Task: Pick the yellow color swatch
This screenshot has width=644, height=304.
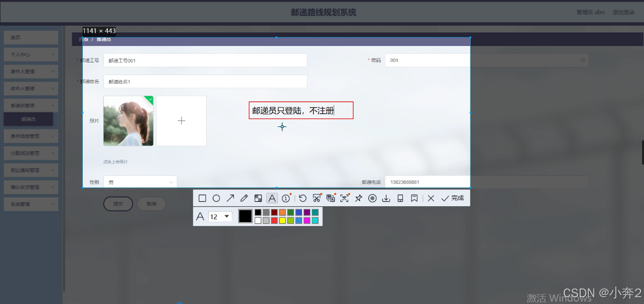Action: [x=282, y=220]
